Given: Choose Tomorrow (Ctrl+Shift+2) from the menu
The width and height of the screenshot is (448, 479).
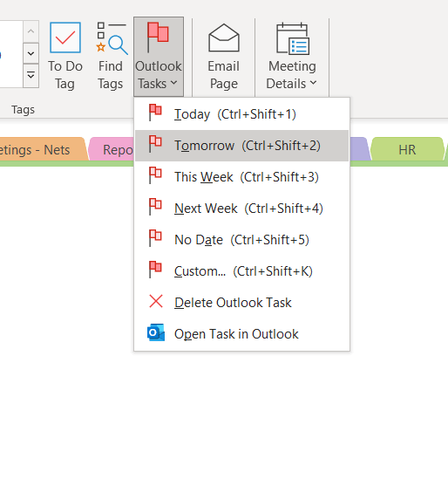Looking at the screenshot, I should (x=241, y=146).
